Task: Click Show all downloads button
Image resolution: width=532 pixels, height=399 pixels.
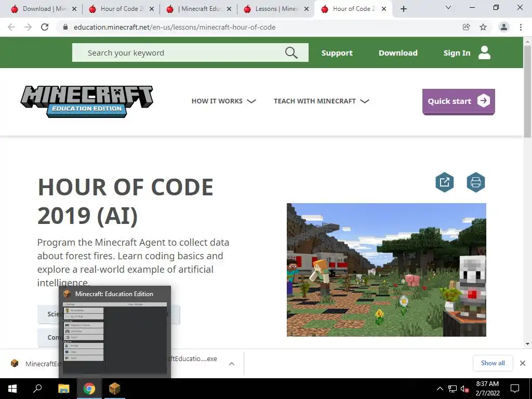Action: click(493, 363)
